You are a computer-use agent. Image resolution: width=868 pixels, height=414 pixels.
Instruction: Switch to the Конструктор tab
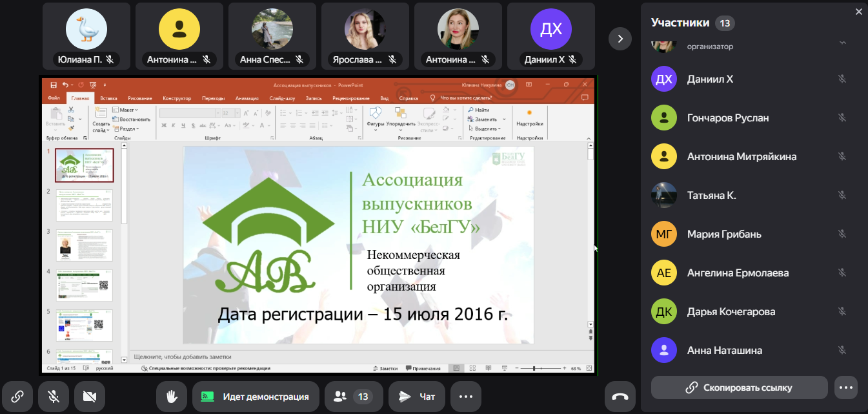pyautogui.click(x=177, y=98)
